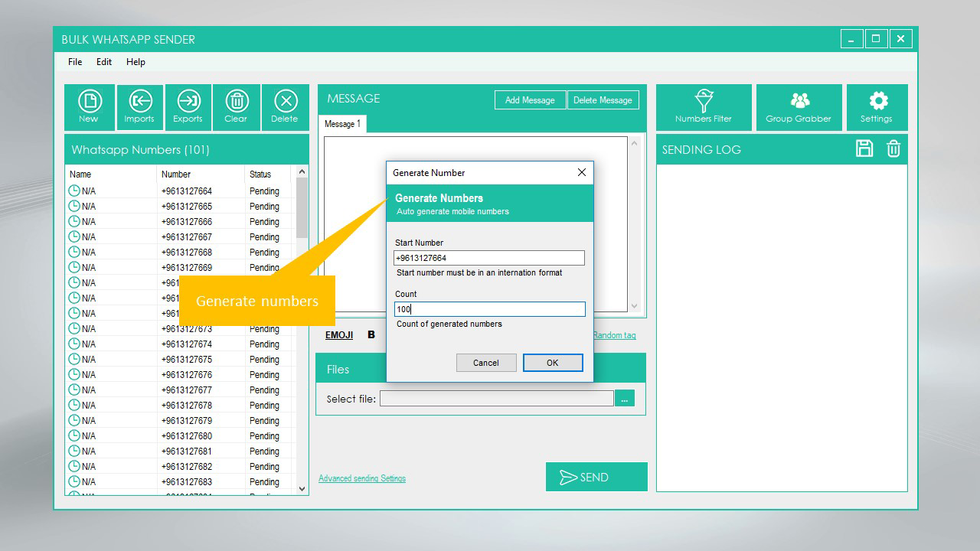Click the Count input field
Viewport: 980px width, 551px height.
coord(490,309)
